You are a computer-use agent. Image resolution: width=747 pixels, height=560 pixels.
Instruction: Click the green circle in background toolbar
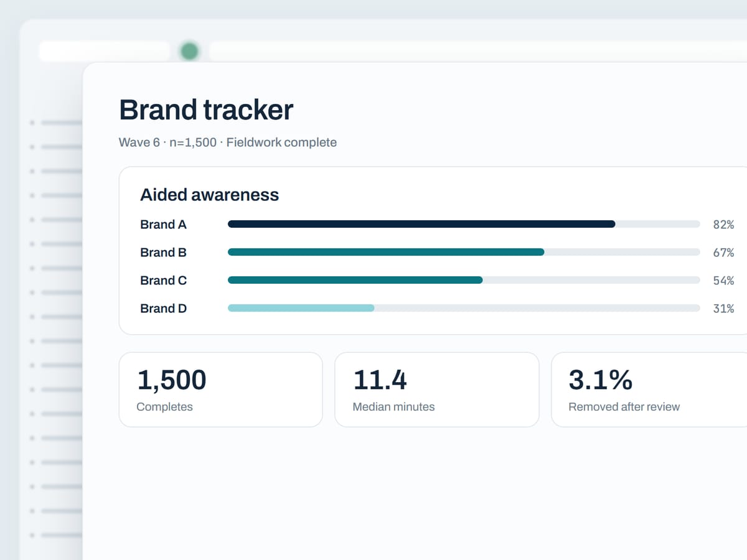pyautogui.click(x=189, y=51)
